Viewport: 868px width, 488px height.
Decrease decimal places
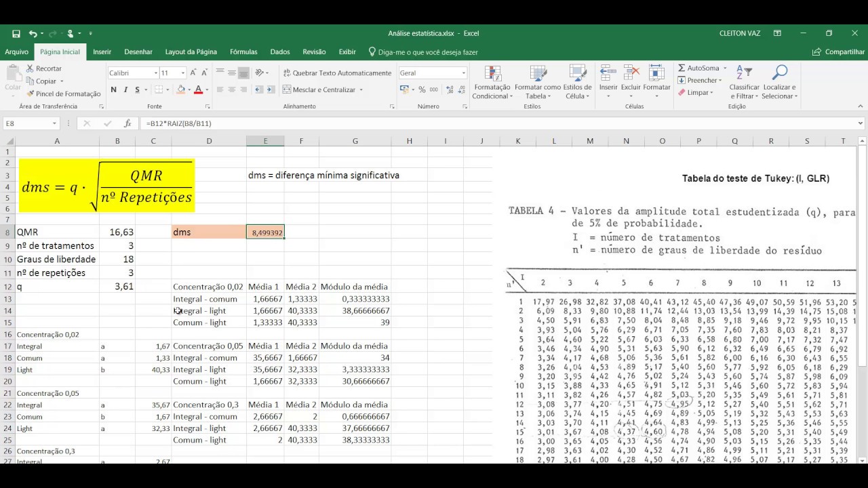[460, 89]
